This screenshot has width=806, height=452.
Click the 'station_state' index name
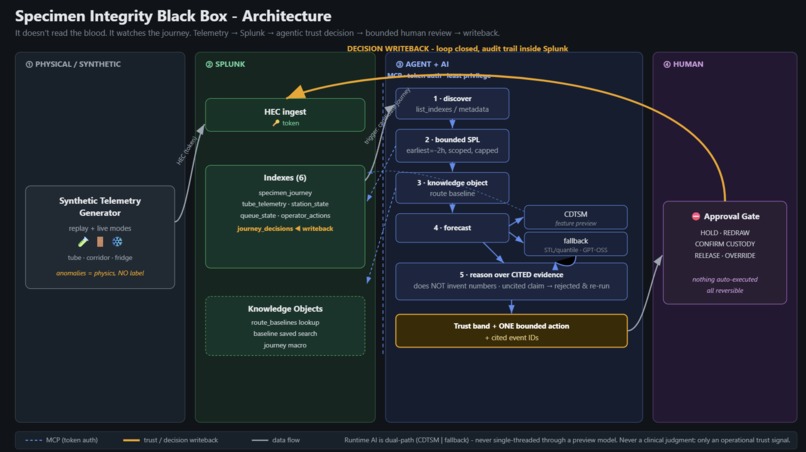(309, 204)
